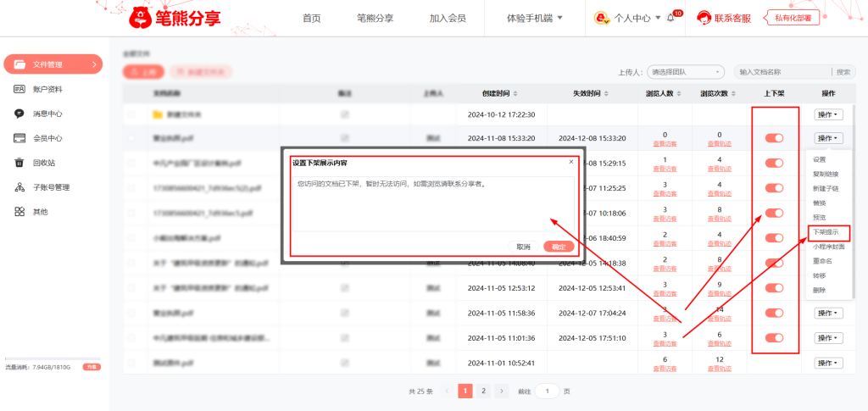Viewport: 868px width, 411px height.
Task: Open the 请选择团队 uploader dropdown
Action: click(x=685, y=72)
